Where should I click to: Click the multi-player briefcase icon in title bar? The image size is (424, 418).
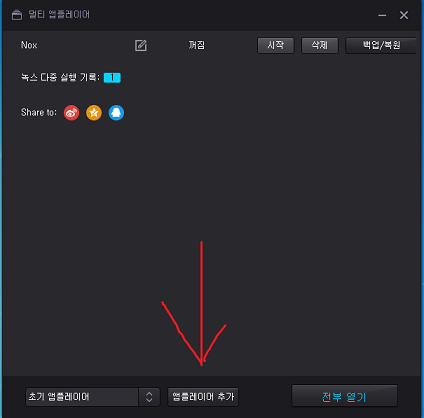[17, 15]
